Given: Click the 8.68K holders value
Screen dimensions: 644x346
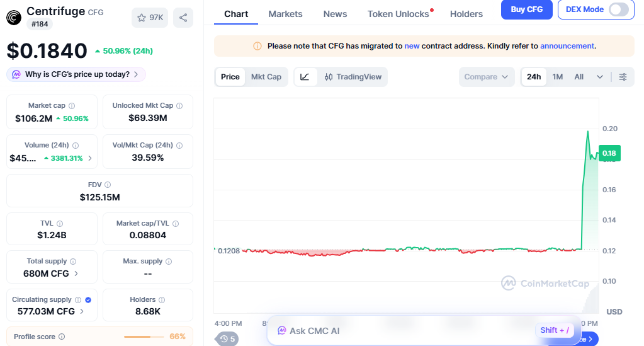Looking at the screenshot, I should coord(148,311).
